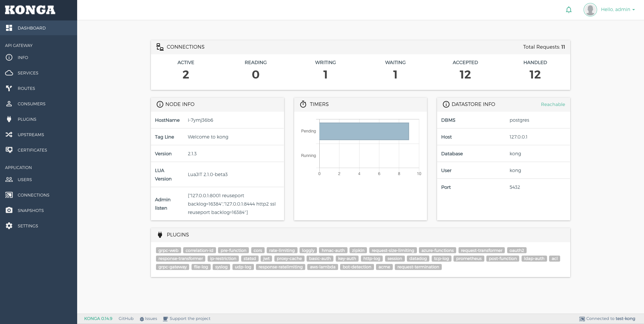Open the Services menu item

[39, 73]
